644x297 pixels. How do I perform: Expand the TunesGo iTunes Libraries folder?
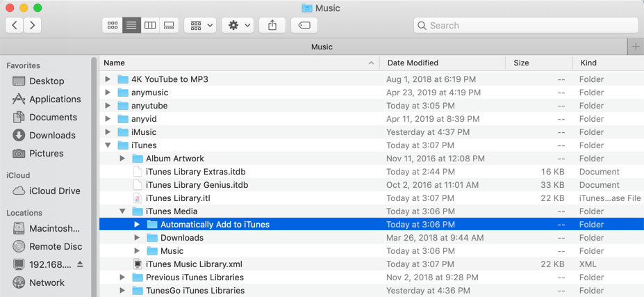(122, 291)
